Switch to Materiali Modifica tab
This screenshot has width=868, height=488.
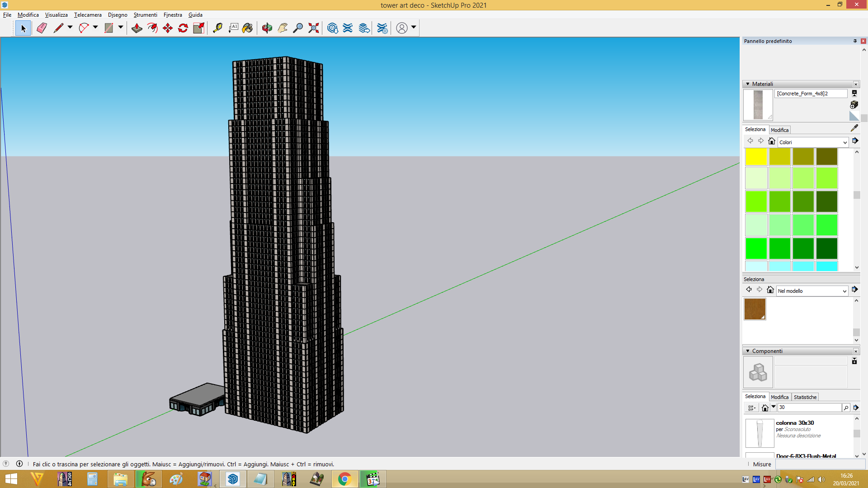779,130
